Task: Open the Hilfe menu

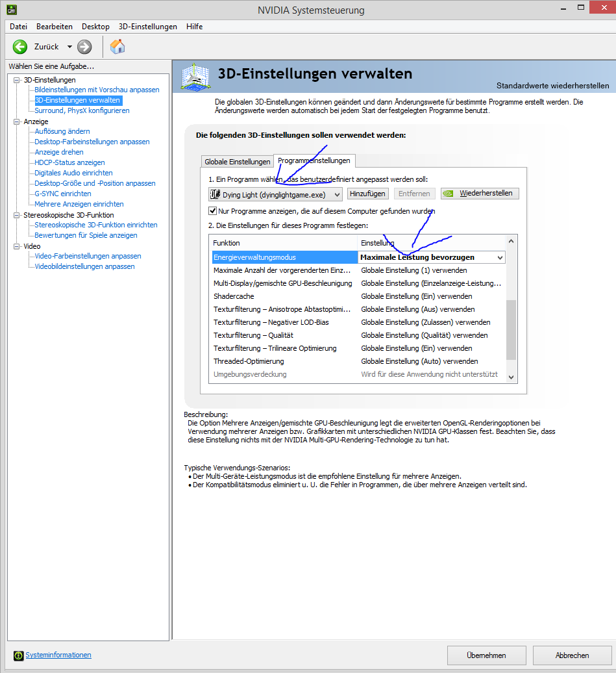Action: (x=194, y=27)
